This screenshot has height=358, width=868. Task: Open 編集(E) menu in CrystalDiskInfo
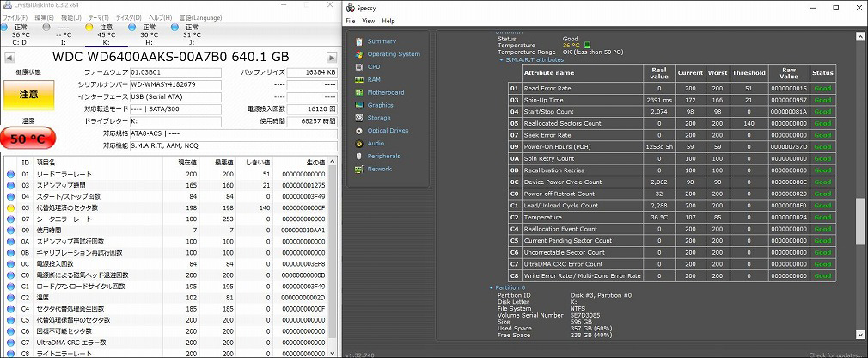45,18
